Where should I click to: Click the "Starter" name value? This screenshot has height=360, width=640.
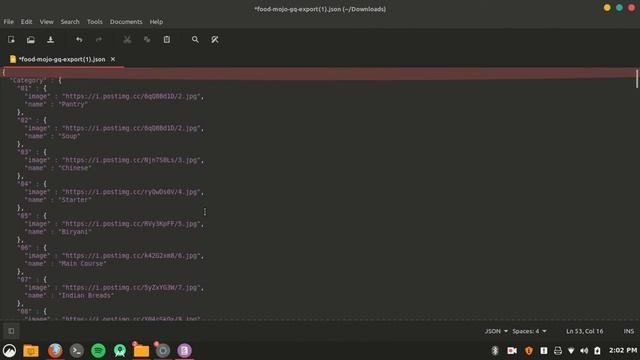75,200
